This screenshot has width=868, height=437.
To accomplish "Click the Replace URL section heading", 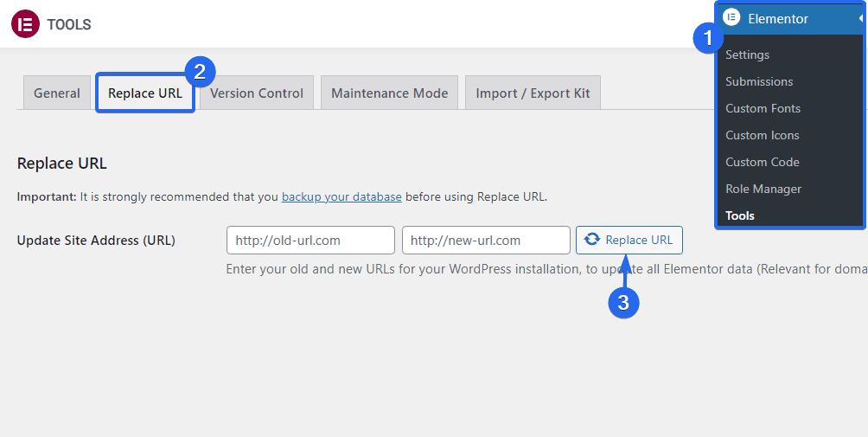I will (62, 164).
